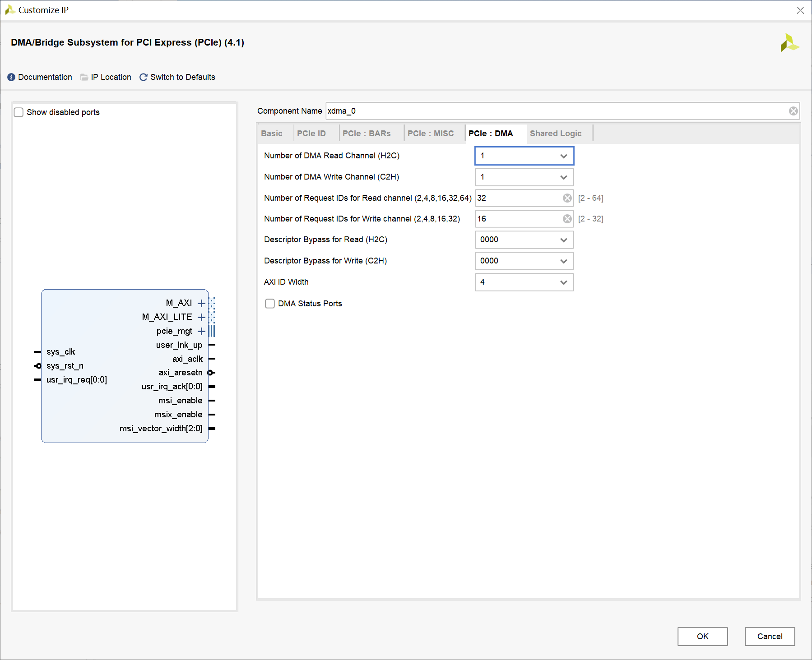Select the msi_enable port label
812x660 pixels.
point(180,401)
